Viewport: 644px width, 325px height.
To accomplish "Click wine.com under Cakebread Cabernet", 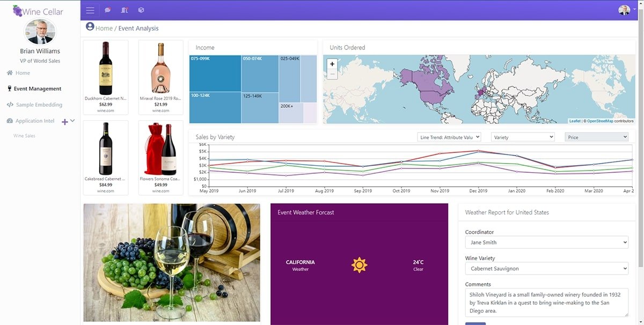I will pyautogui.click(x=106, y=191).
